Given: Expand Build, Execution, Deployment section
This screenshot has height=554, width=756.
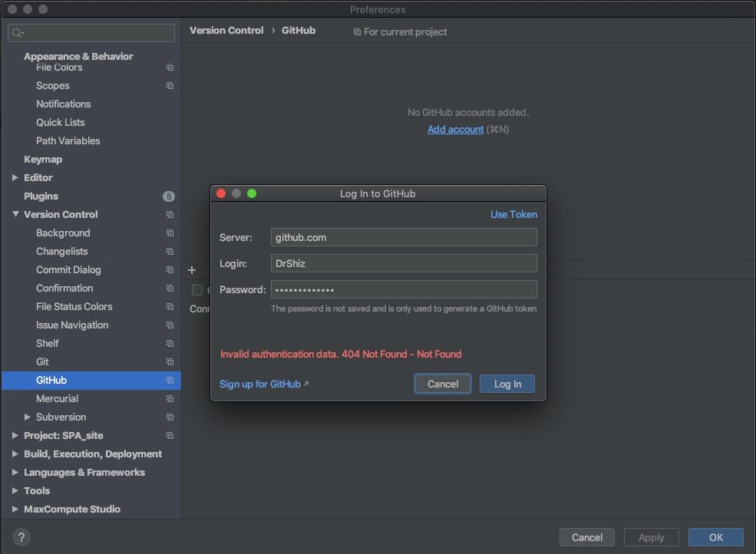Looking at the screenshot, I should pyautogui.click(x=15, y=453).
